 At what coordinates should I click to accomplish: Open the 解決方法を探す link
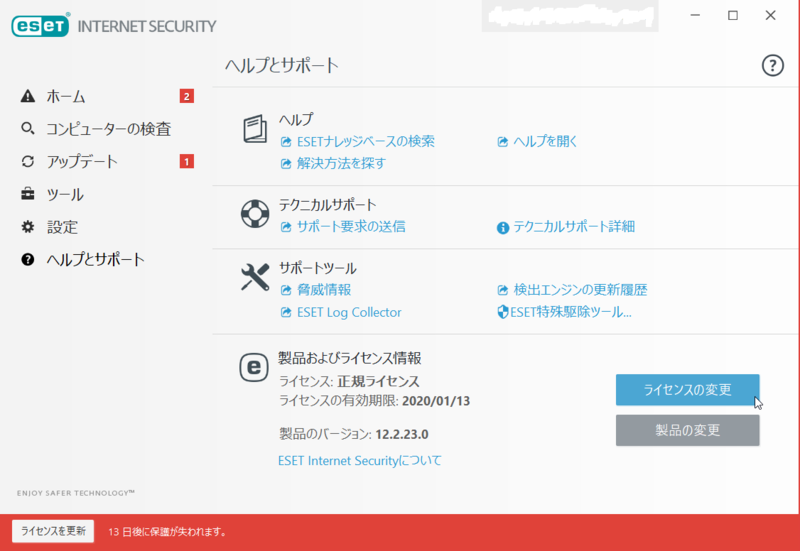[x=341, y=163]
